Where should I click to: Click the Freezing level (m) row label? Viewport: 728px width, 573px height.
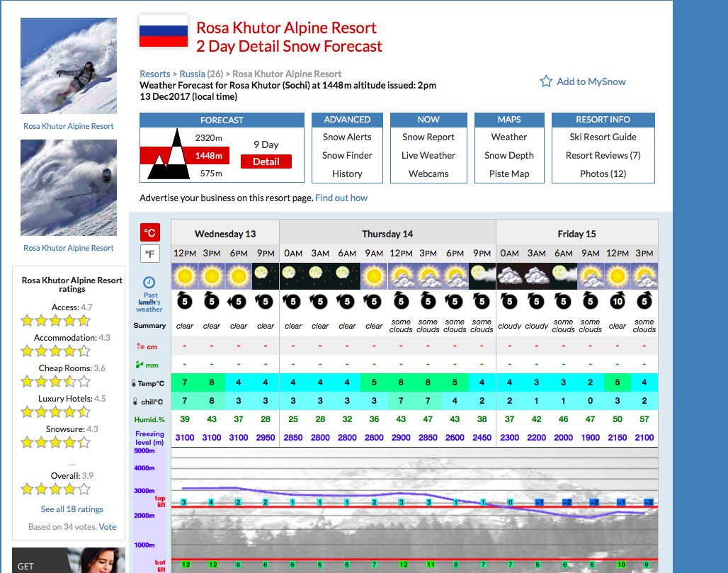click(x=149, y=438)
